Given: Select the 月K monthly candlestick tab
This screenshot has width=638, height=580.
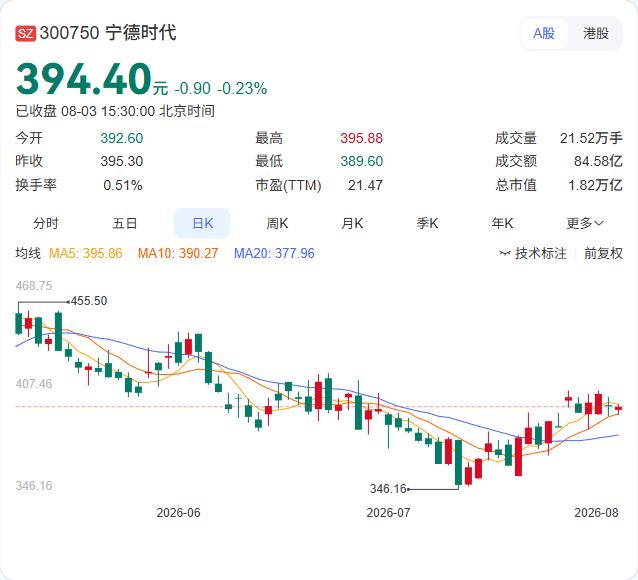Looking at the screenshot, I should pos(352,223).
